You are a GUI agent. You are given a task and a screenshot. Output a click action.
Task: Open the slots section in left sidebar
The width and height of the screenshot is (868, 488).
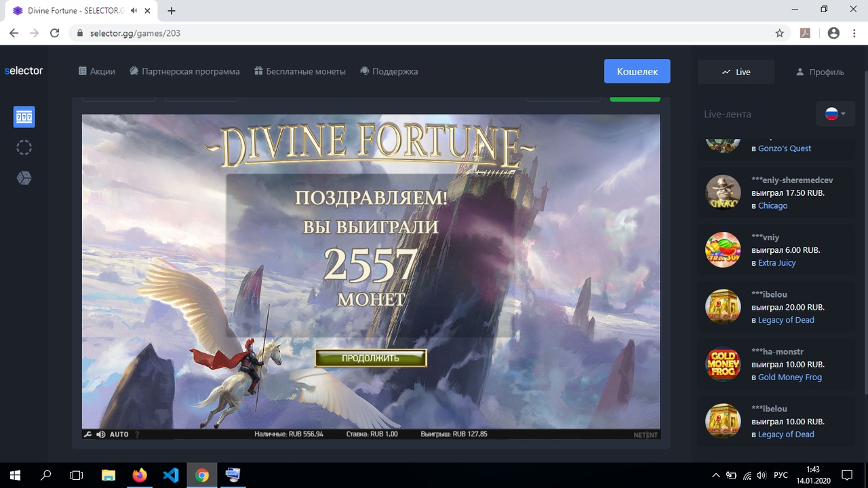[24, 117]
